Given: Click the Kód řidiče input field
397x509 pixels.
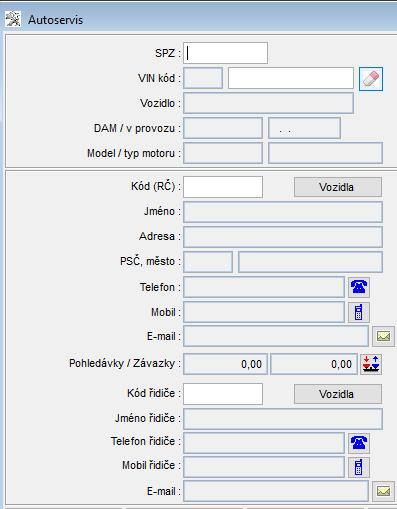Looking at the screenshot, I should [x=223, y=394].
